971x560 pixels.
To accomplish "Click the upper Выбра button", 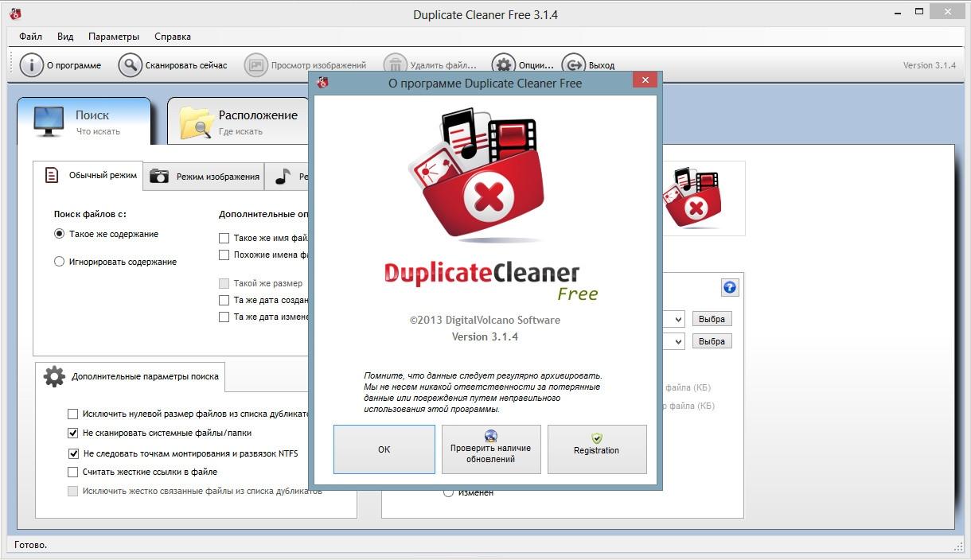I will (712, 319).
